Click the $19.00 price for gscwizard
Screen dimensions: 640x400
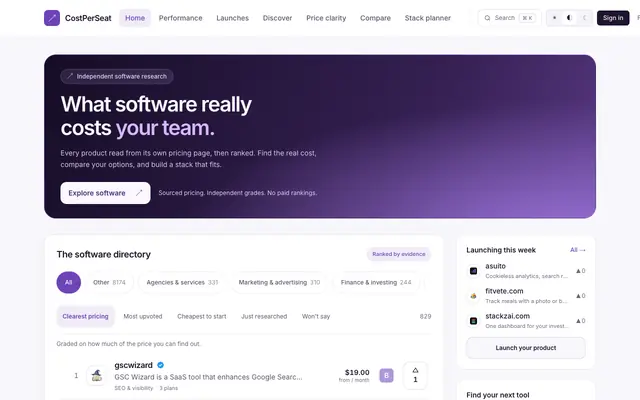pos(357,372)
